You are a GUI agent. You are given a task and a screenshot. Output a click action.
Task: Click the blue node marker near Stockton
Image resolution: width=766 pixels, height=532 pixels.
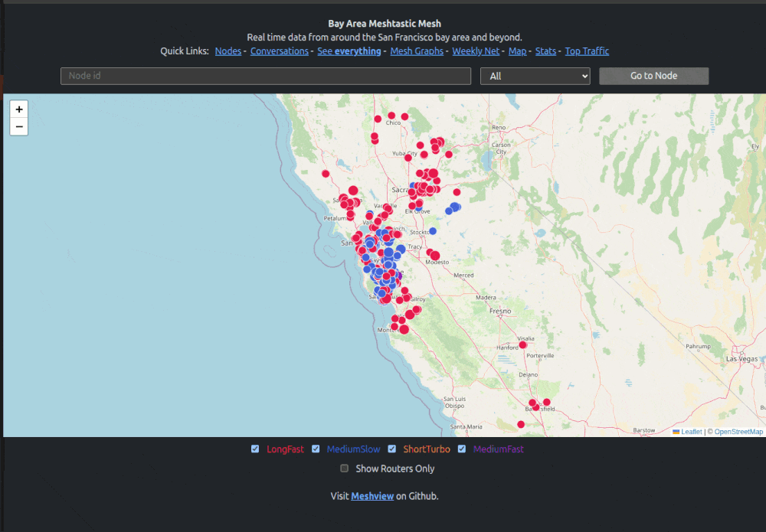click(x=433, y=230)
